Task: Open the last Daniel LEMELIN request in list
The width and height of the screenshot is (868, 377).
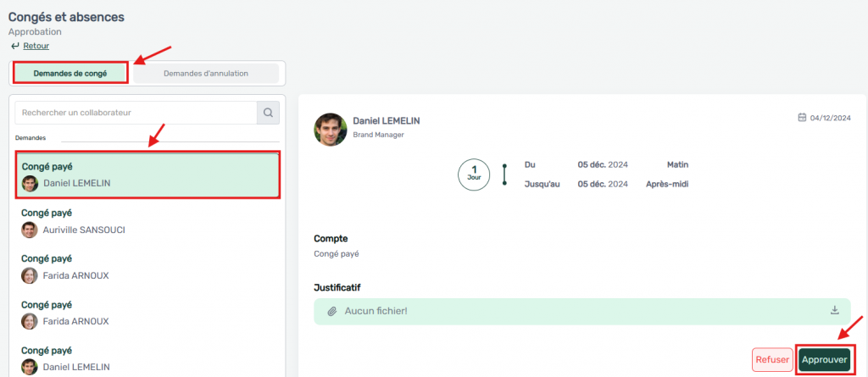Action: coord(147,360)
